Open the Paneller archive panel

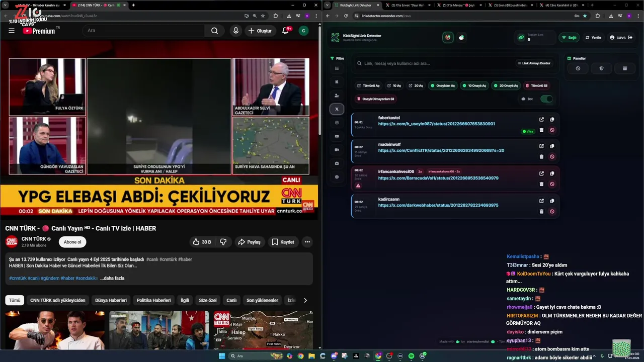(625, 68)
